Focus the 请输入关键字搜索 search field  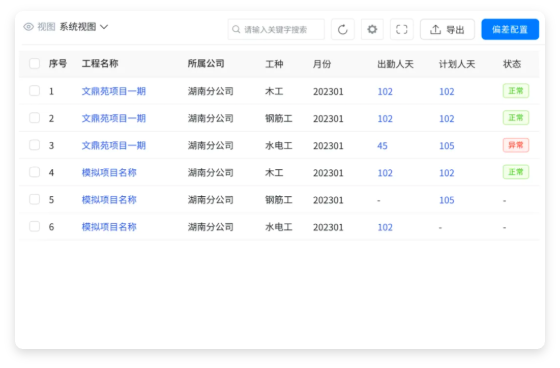point(276,29)
